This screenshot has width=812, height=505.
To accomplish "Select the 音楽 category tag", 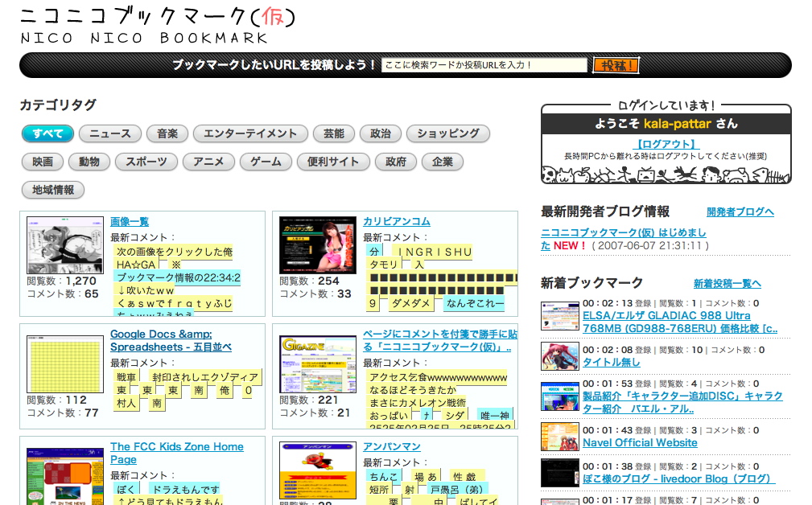I will [x=167, y=133].
